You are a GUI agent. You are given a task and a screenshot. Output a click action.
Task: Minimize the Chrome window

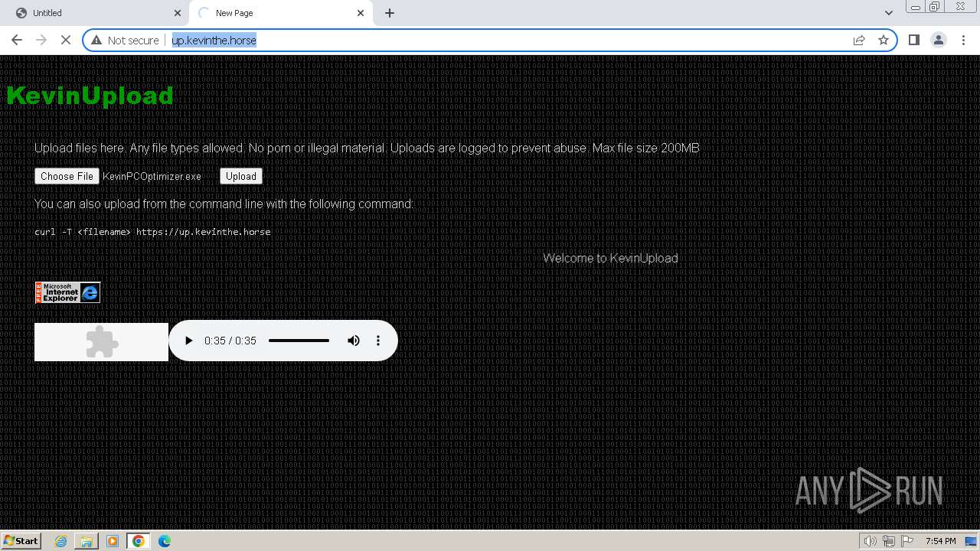(915, 6)
